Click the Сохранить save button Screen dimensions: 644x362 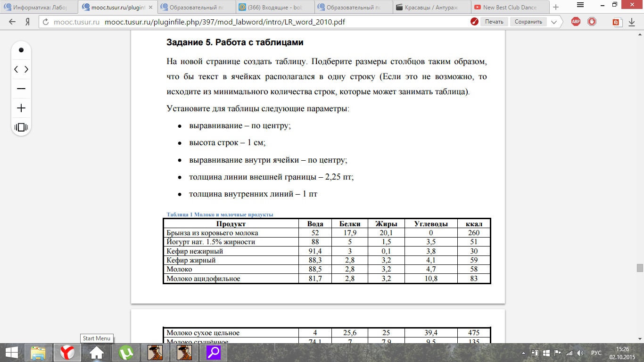528,22
